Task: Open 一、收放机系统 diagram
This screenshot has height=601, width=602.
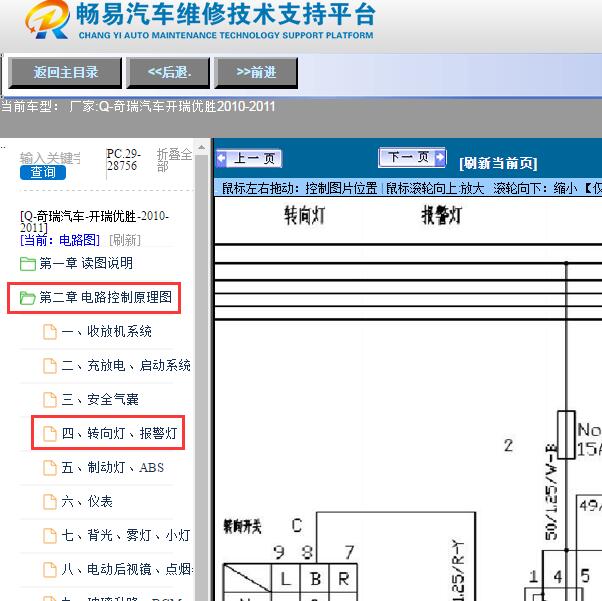Action: pos(106,332)
